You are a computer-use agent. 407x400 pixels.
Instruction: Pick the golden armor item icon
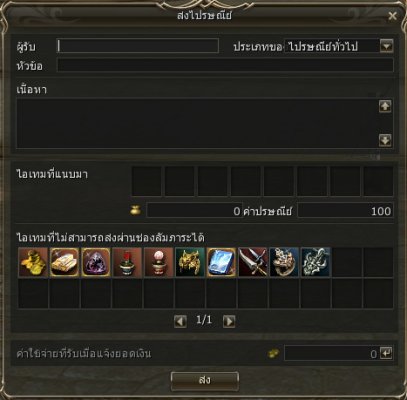pyautogui.click(x=190, y=262)
